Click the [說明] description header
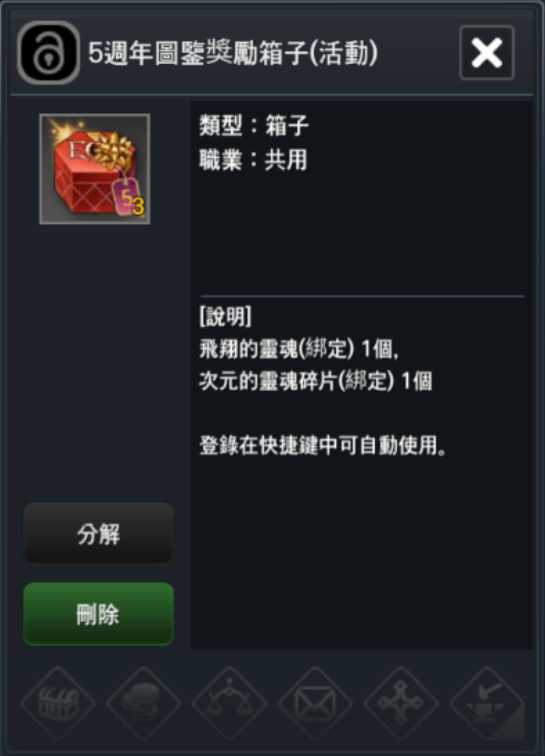545x756 pixels. pos(225,316)
